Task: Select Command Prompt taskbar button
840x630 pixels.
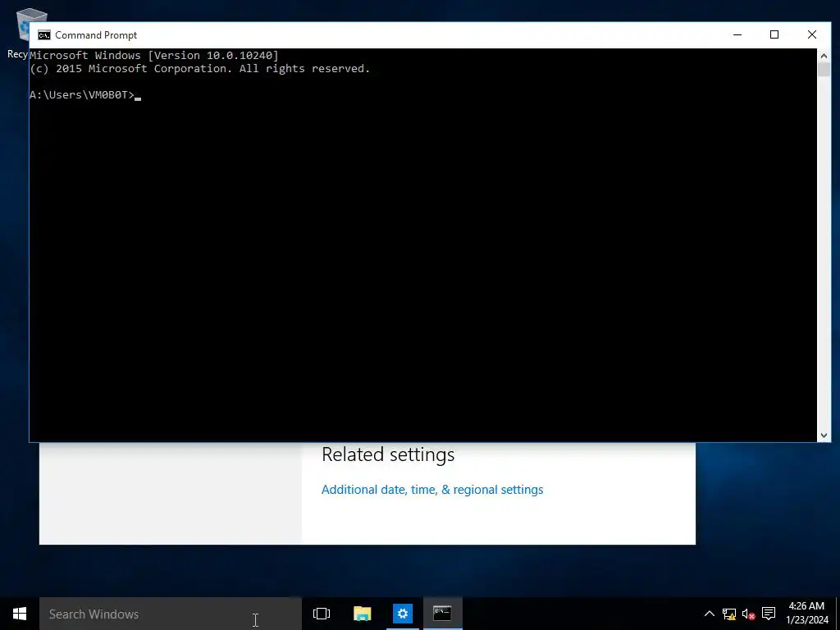Action: (442, 614)
